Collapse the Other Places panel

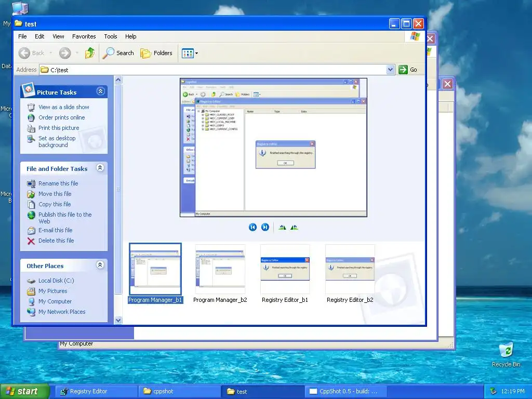pyautogui.click(x=100, y=264)
